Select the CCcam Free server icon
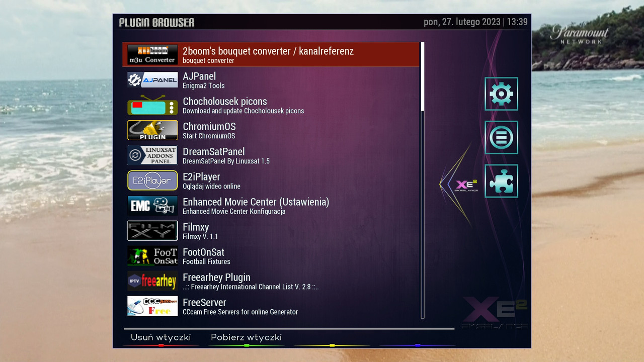Viewport: 644px width, 362px height. click(152, 306)
